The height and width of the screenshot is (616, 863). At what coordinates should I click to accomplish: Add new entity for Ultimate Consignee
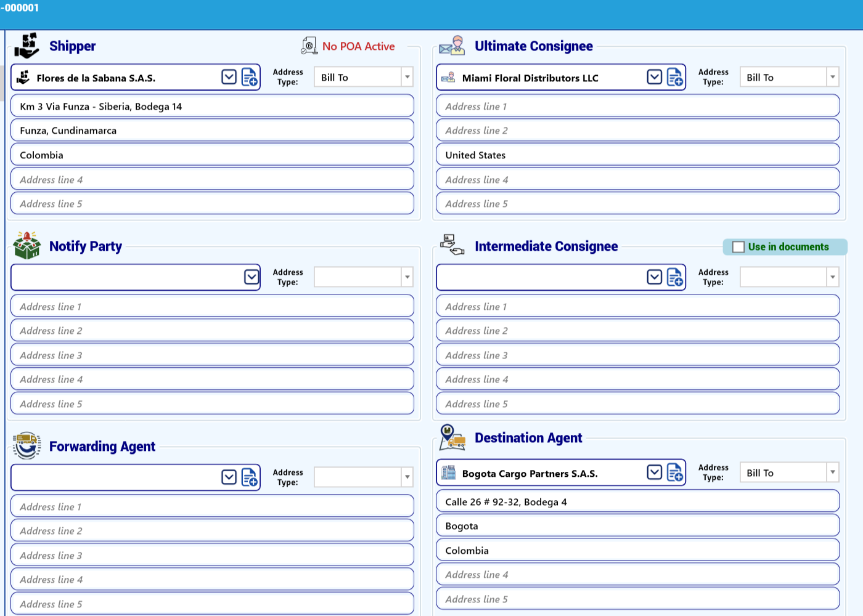point(675,78)
